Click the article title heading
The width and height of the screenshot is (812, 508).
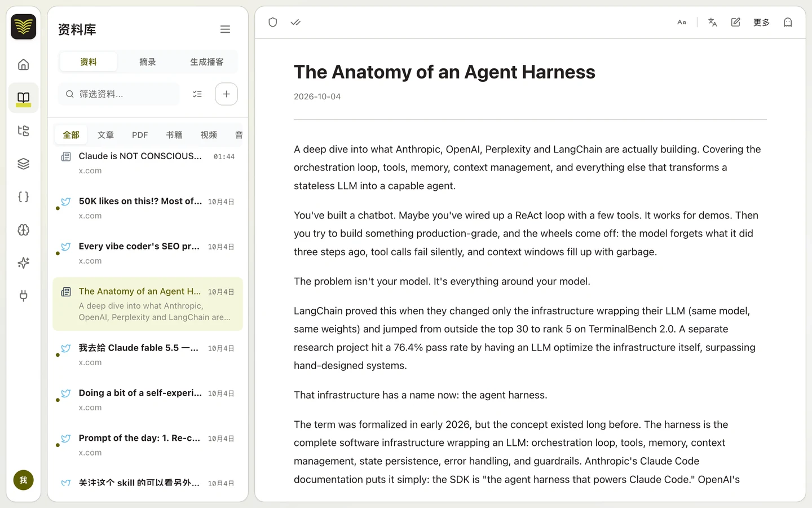(444, 72)
